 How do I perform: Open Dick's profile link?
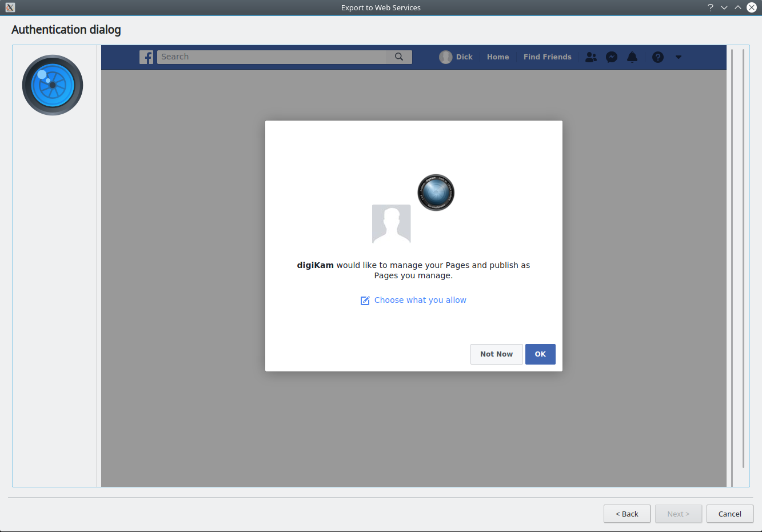click(x=464, y=57)
